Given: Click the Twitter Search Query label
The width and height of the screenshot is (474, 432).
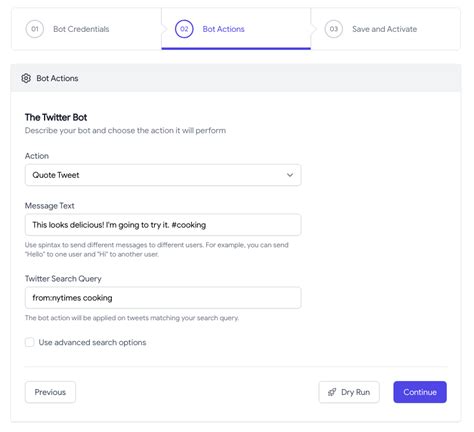Looking at the screenshot, I should click(63, 279).
